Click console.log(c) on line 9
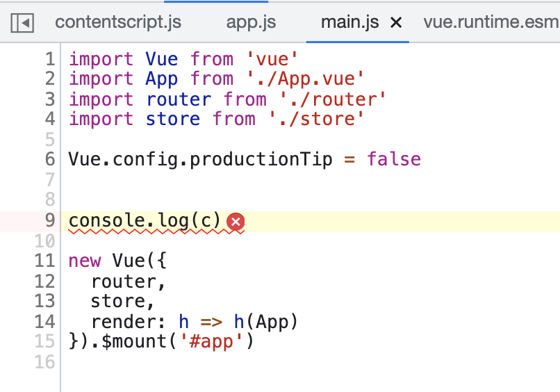The height and width of the screenshot is (392, 560). tap(145, 221)
